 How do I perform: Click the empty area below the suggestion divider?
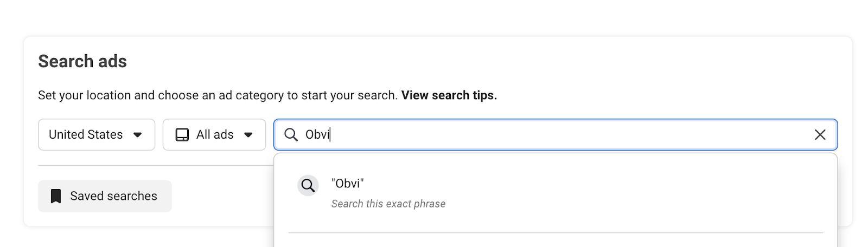(556, 240)
